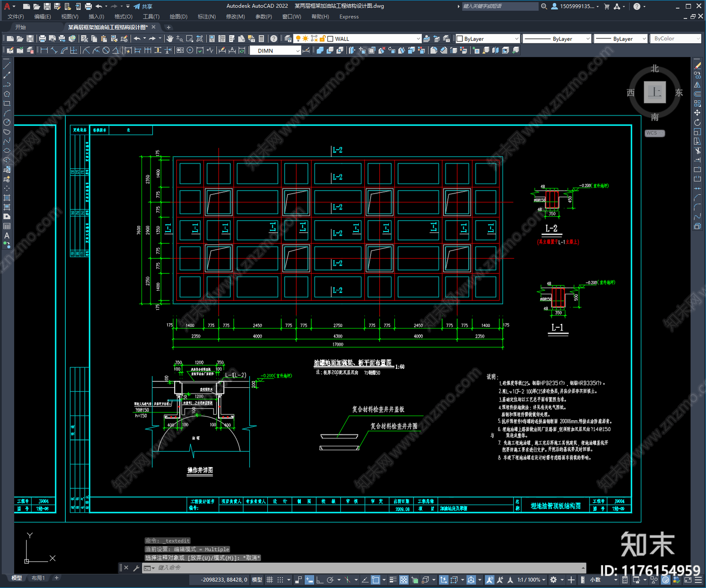Click the WCS button under the ViewCube
Viewport: 706px width, 588px height.
click(655, 133)
